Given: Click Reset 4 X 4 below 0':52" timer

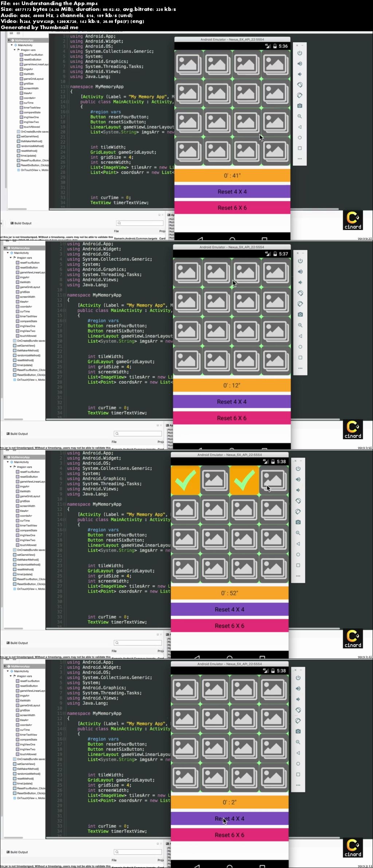Looking at the screenshot, I should click(229, 609).
